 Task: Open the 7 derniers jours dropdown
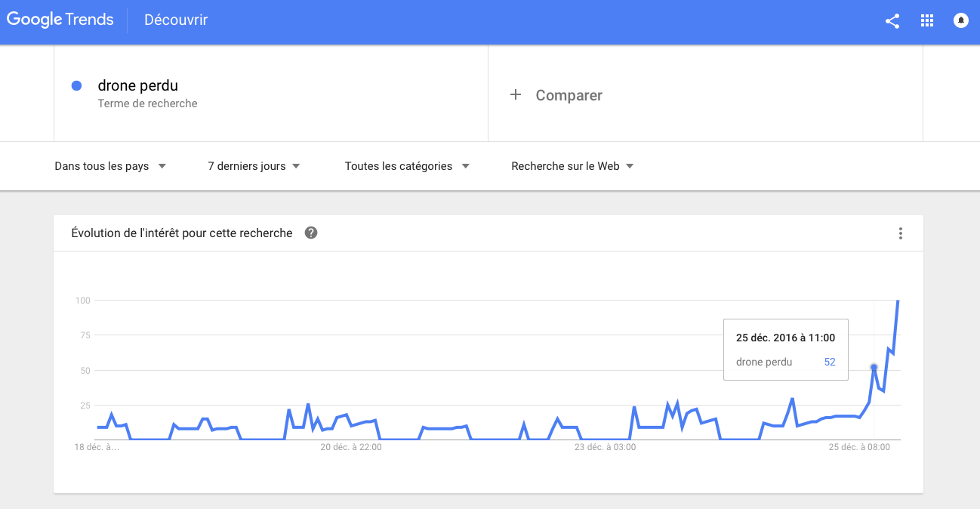pos(254,166)
